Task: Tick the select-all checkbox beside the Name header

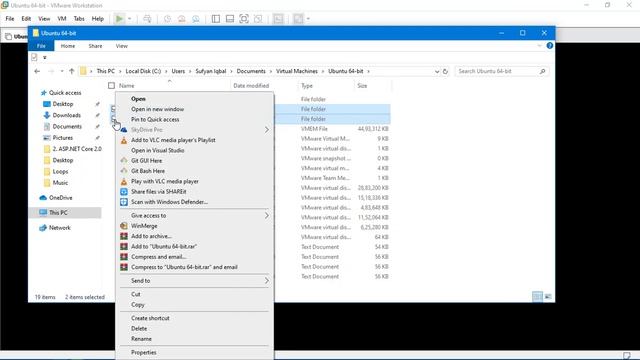Action: click(111, 86)
